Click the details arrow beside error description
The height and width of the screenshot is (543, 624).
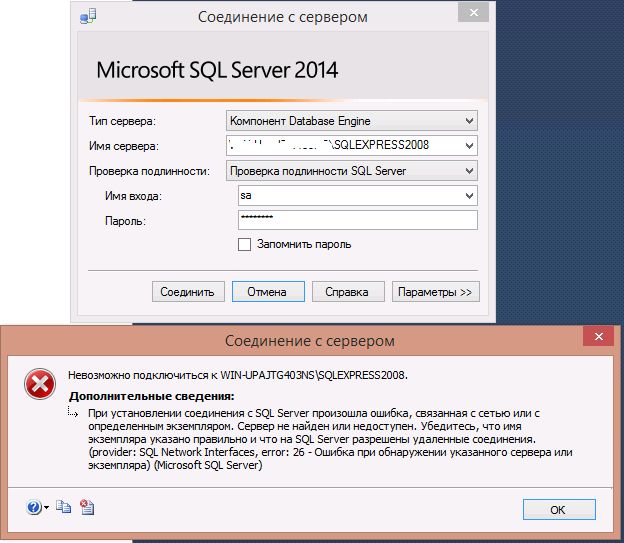pyautogui.click(x=73, y=413)
